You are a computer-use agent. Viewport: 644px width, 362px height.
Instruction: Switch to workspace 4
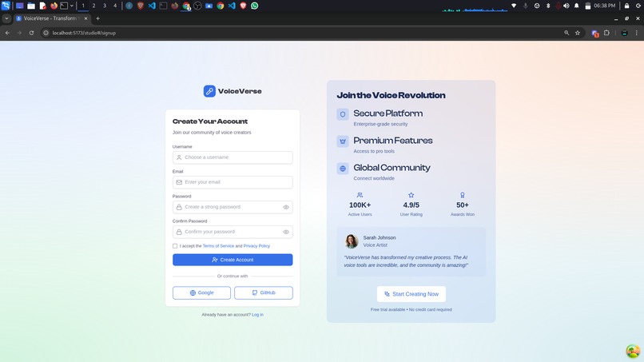point(115,6)
